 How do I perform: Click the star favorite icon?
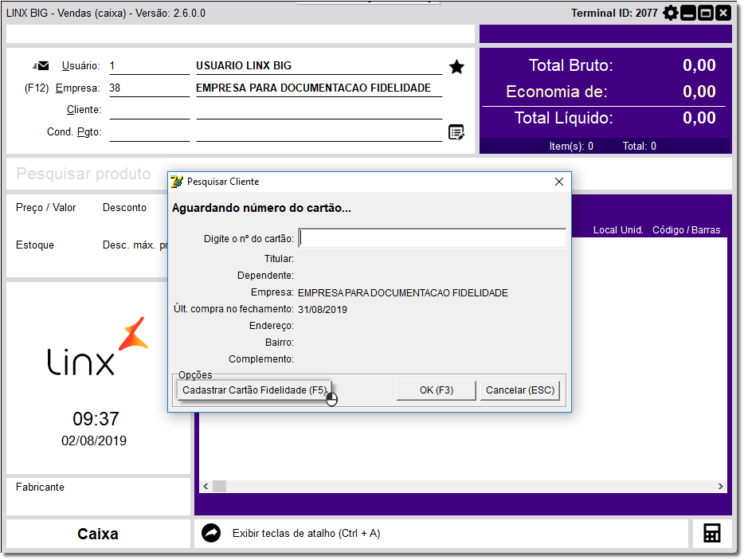[x=456, y=67]
